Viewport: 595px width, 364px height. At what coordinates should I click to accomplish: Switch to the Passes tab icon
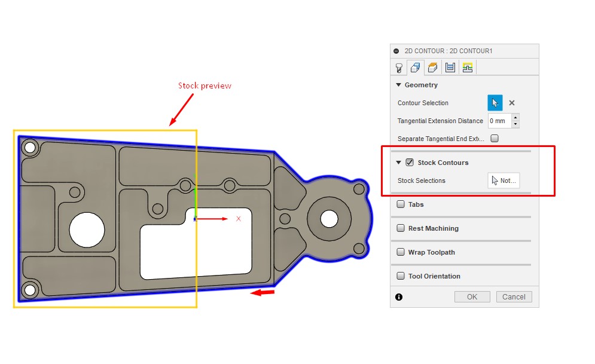tap(450, 68)
